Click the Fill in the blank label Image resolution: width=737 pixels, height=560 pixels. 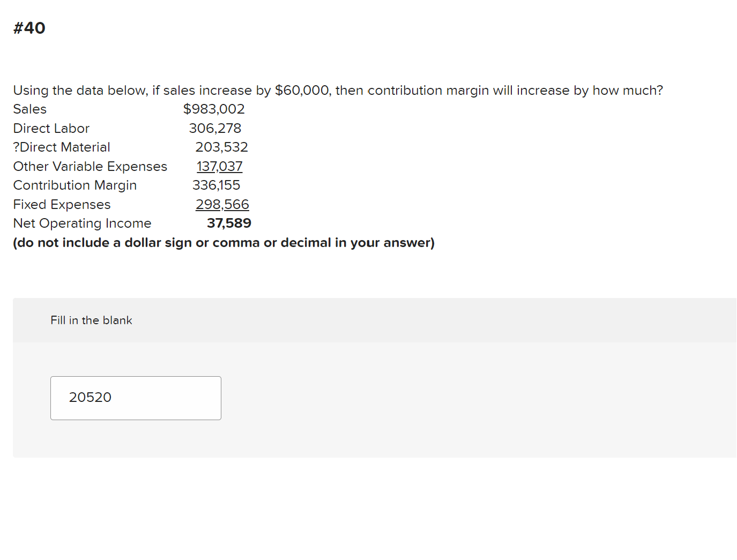tap(91, 320)
